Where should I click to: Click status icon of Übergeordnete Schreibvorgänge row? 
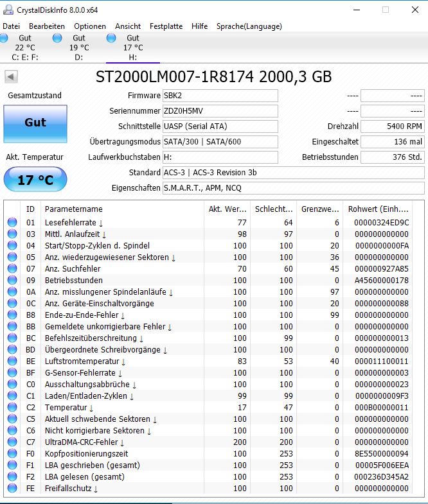point(12,349)
